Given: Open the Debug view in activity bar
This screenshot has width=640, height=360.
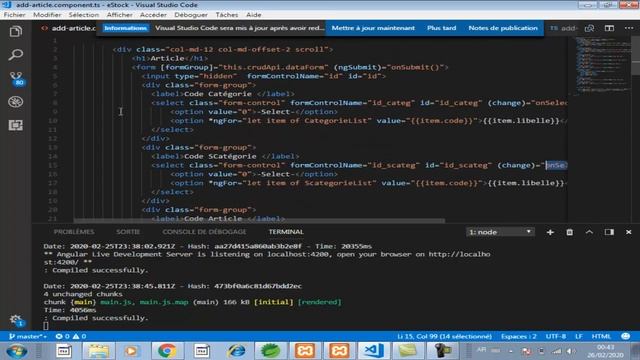Looking at the screenshot, I should (x=16, y=102).
